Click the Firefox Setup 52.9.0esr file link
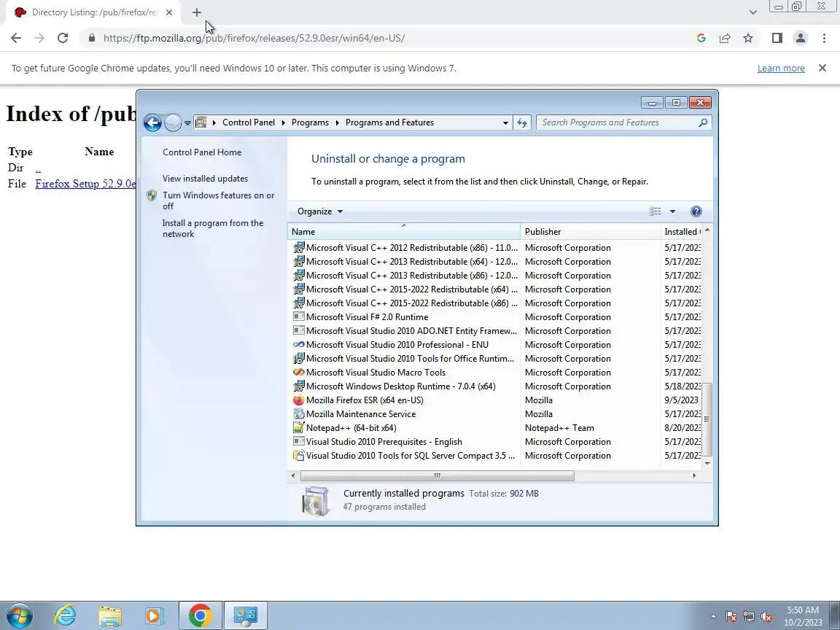 (x=85, y=184)
